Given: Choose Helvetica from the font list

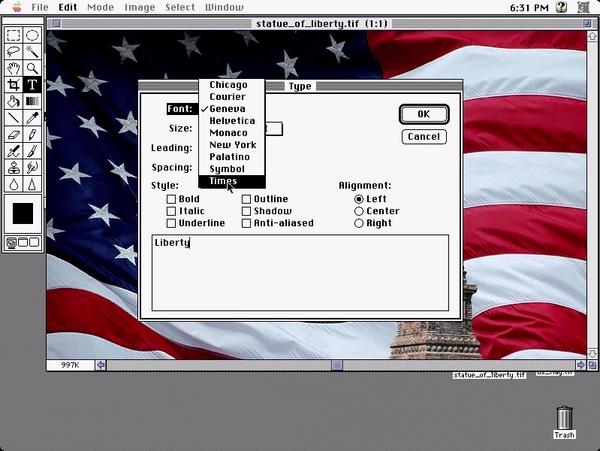Looking at the screenshot, I should tap(232, 121).
